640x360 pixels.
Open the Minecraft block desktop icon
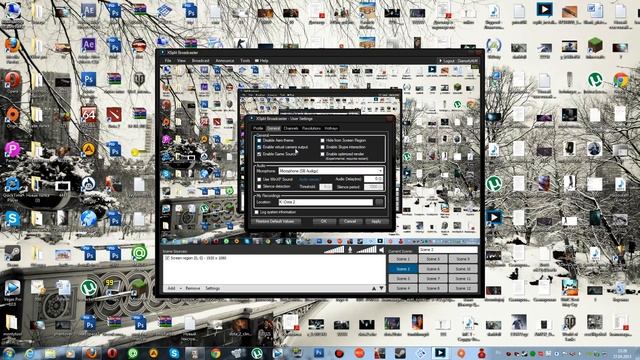point(595,45)
